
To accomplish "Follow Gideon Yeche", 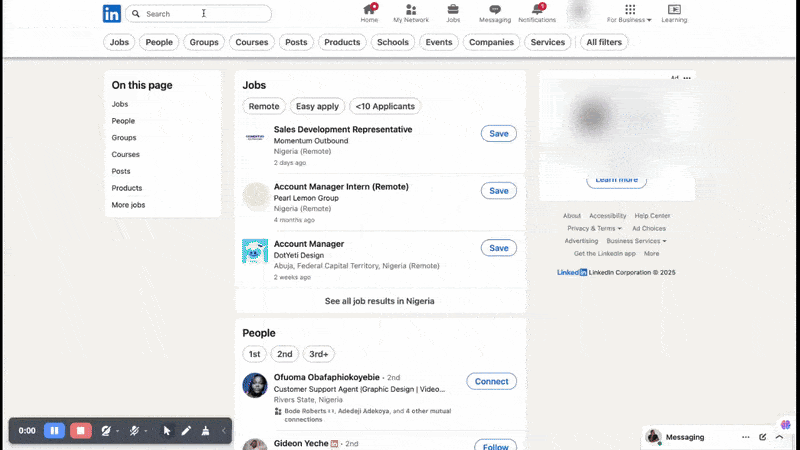I will click(495, 446).
